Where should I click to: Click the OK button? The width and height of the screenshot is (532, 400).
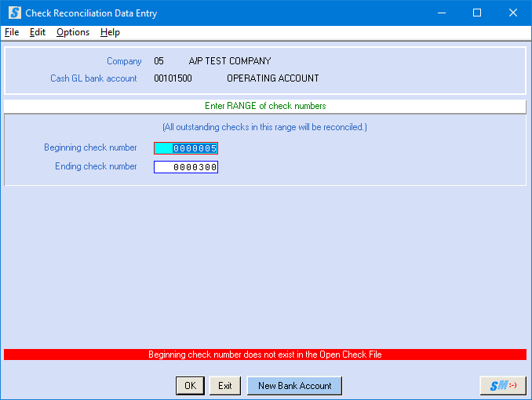(x=190, y=386)
